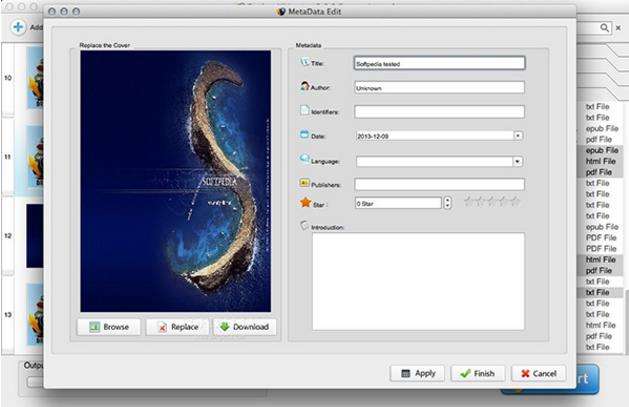Image resolution: width=629 pixels, height=407 pixels.
Task: Click the blue plus Add icon
Action: click(x=18, y=27)
